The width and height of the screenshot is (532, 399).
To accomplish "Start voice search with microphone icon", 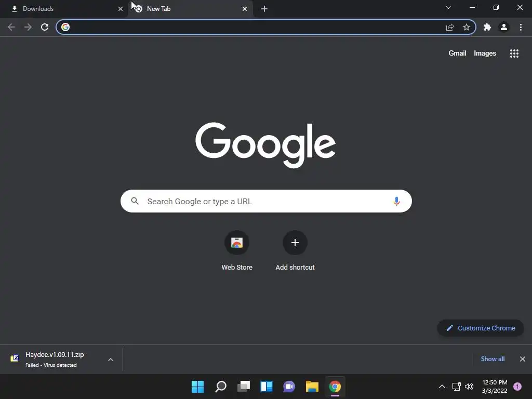I will pos(396,201).
